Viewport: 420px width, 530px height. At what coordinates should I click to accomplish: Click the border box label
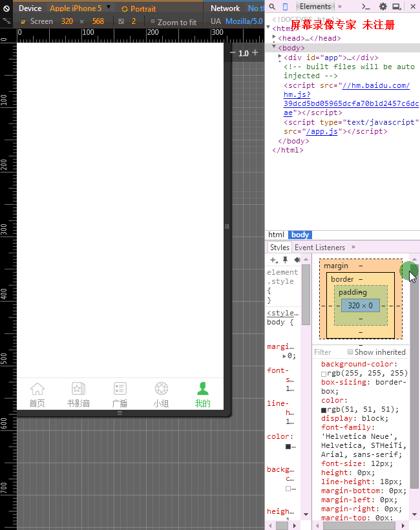pyautogui.click(x=342, y=279)
